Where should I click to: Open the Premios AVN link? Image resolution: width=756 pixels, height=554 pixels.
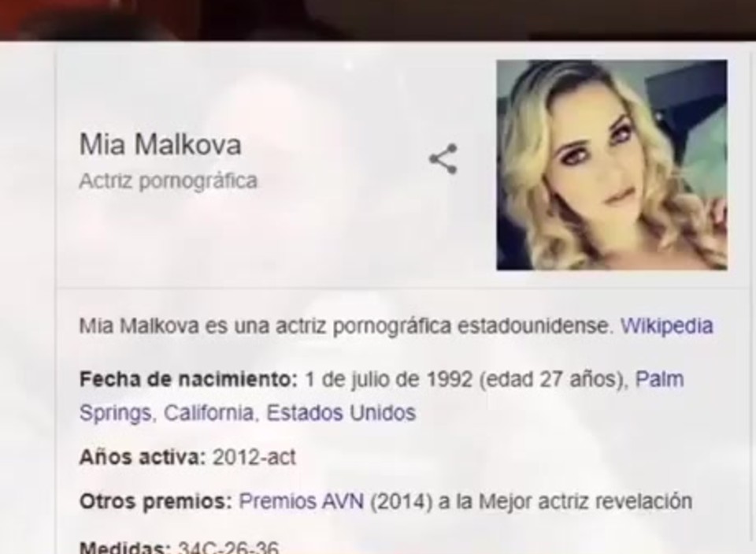point(302,501)
